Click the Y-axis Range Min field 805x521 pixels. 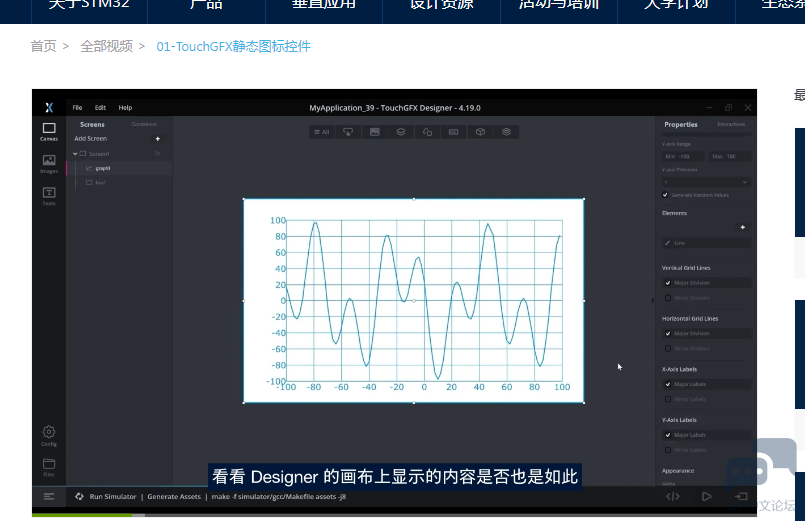point(683,157)
